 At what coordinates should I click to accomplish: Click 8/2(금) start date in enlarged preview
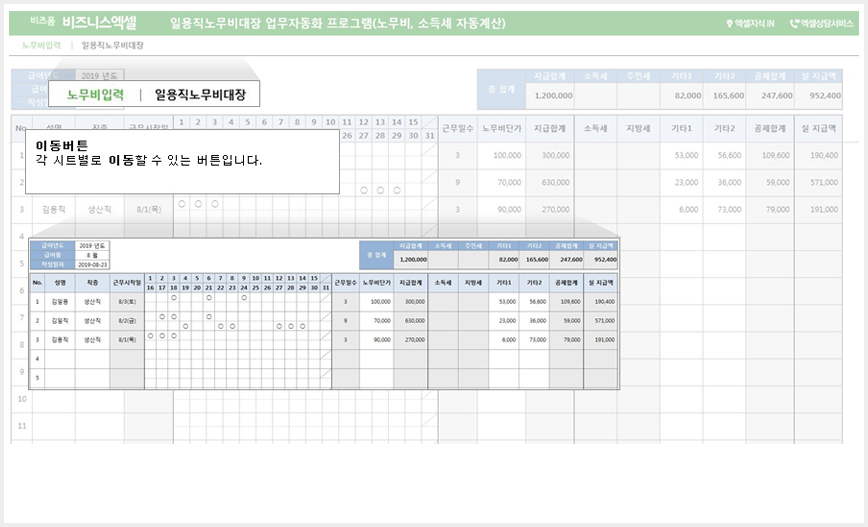(127, 321)
